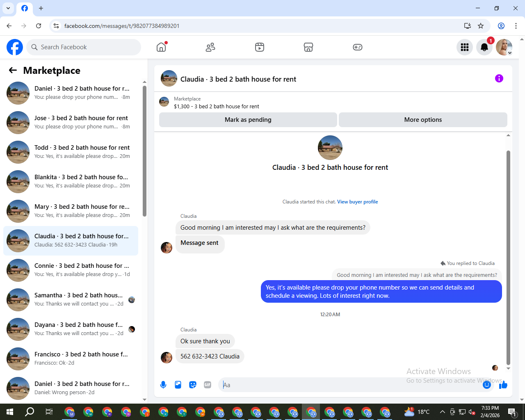Click the browser back button
The width and height of the screenshot is (525, 420).
coord(9,26)
